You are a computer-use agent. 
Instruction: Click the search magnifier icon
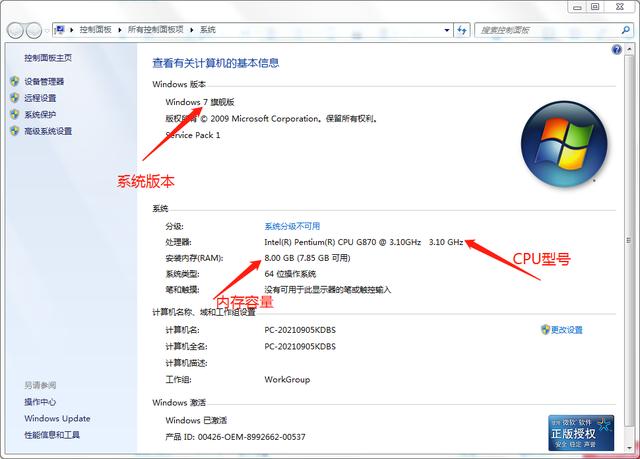625,30
